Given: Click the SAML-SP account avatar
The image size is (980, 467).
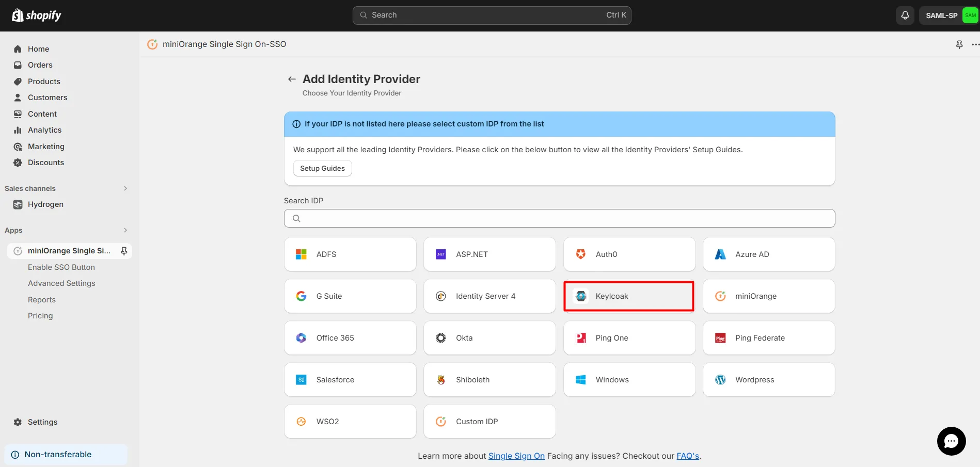Looking at the screenshot, I should pyautogui.click(x=970, y=15).
